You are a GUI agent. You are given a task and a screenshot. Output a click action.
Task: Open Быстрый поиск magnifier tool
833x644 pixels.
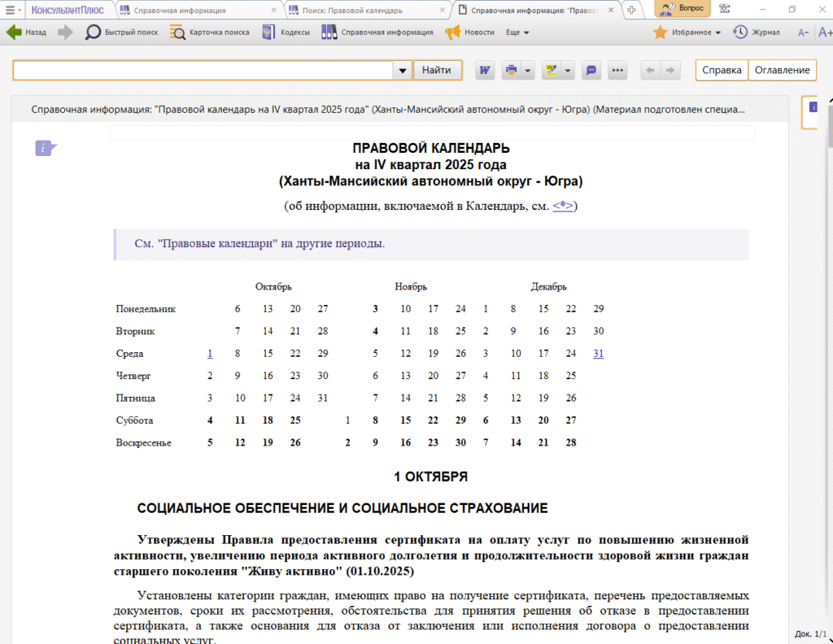(x=93, y=33)
